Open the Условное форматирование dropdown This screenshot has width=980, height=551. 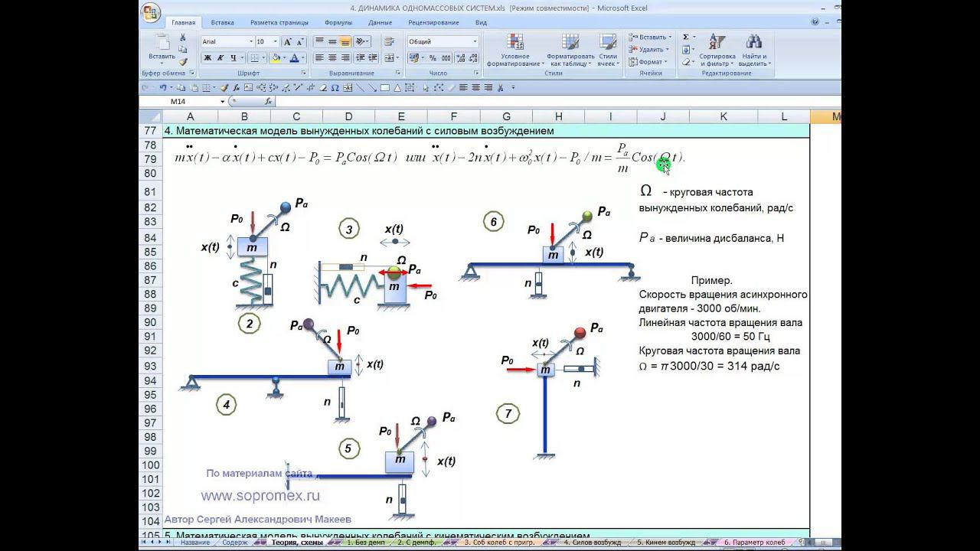coord(515,50)
